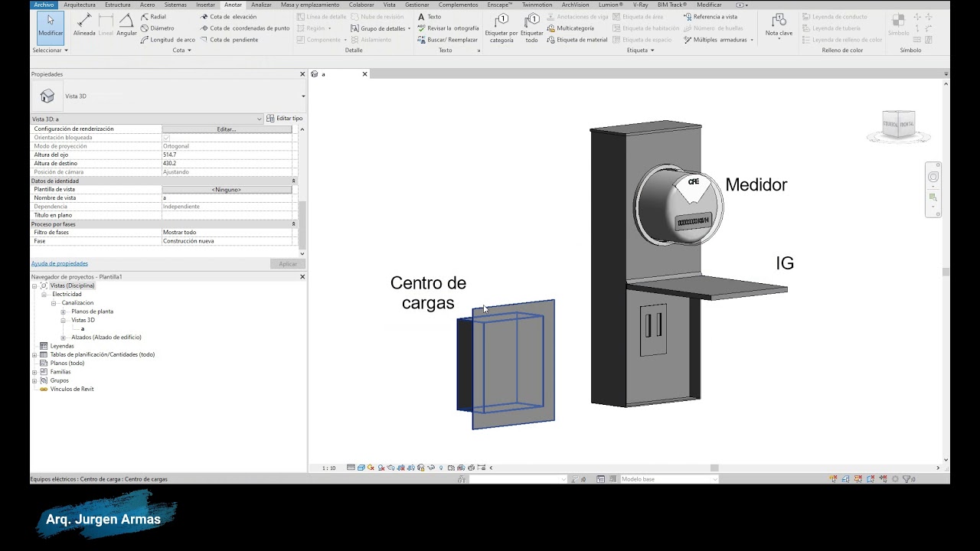The height and width of the screenshot is (551, 980).
Task: Open the navigation wheel icon
Action: pyautogui.click(x=933, y=178)
